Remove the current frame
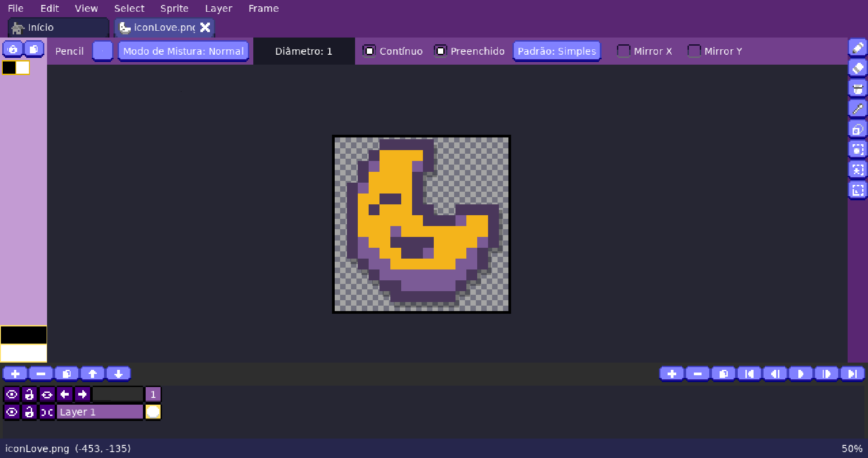The image size is (868, 458). (698, 374)
